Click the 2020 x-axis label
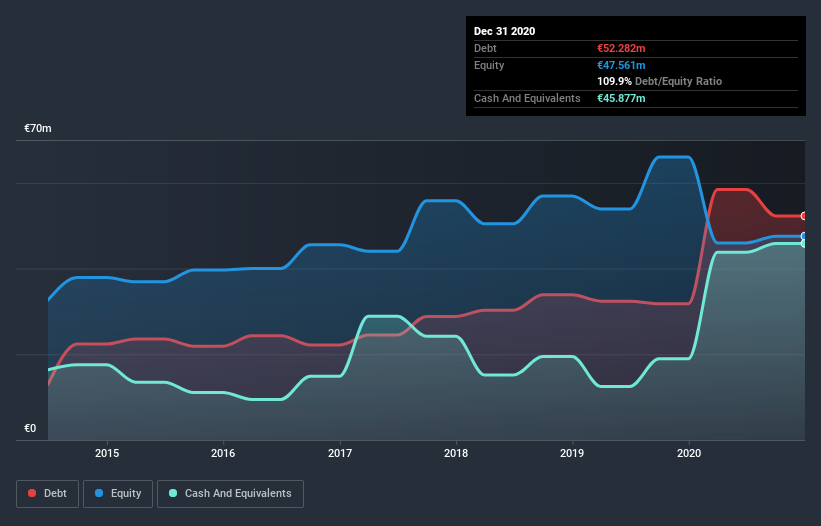821x526 pixels. pyautogui.click(x=689, y=453)
